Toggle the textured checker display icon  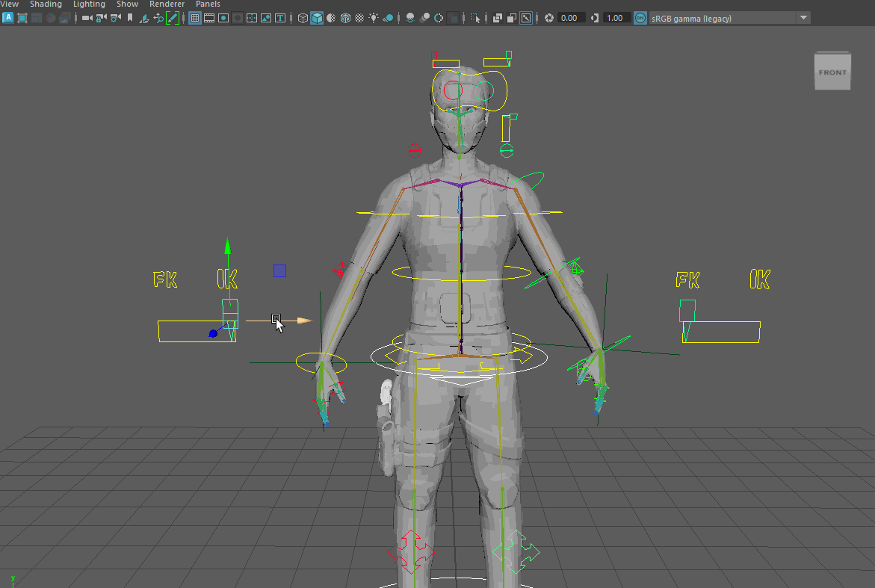point(359,18)
